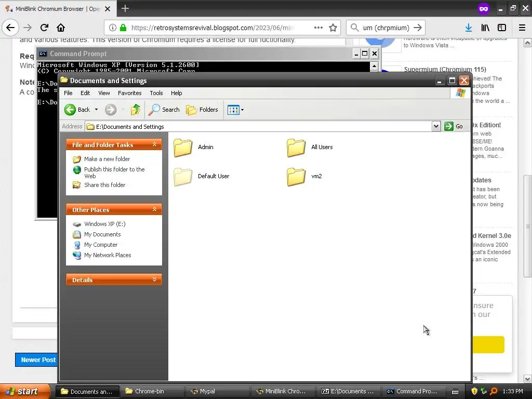
Task: Expand the Address bar dropdown
Action: click(436, 126)
